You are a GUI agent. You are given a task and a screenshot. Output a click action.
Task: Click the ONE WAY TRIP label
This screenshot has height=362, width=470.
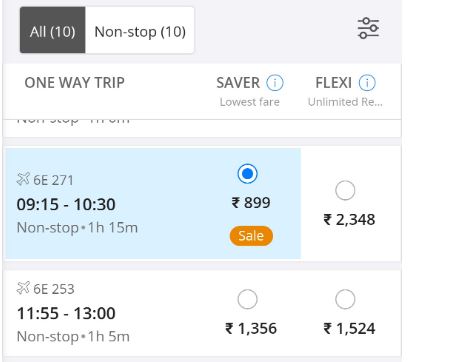(75, 83)
